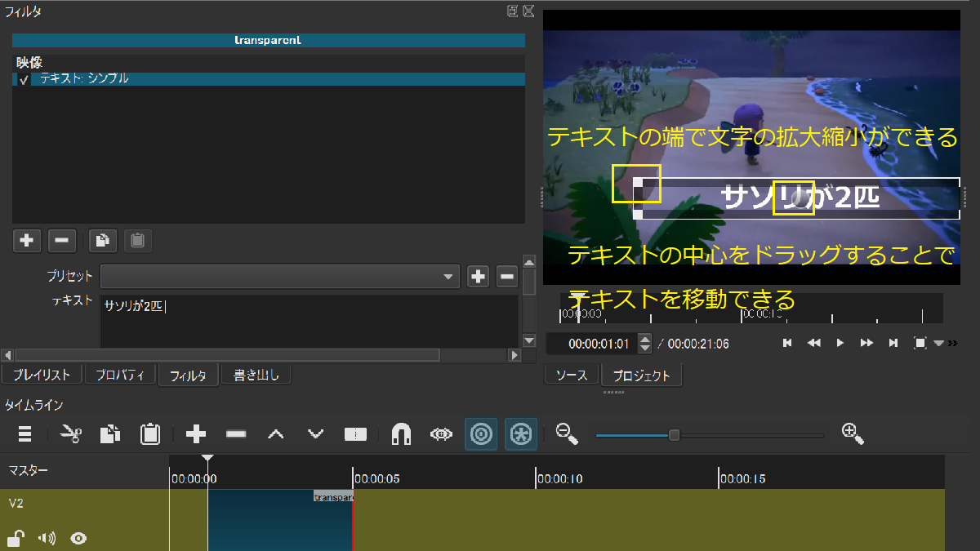Toggle scrub while dragging
Screen dimensions: 980x551
point(441,434)
